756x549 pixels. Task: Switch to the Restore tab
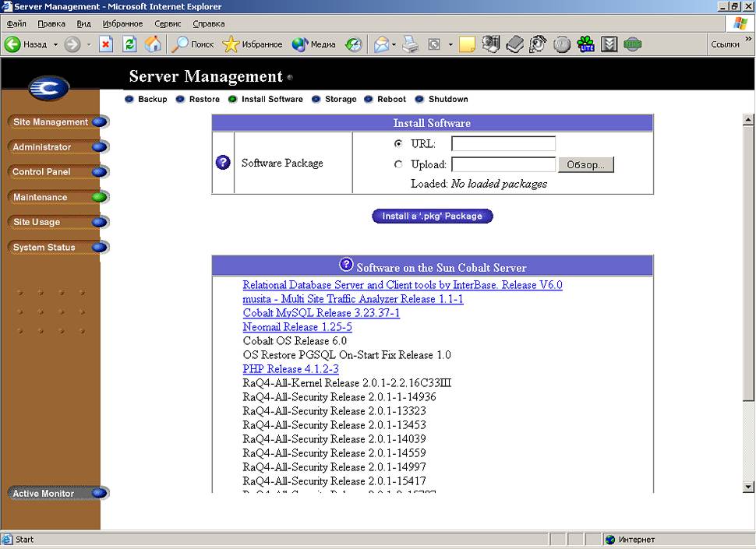(x=198, y=99)
